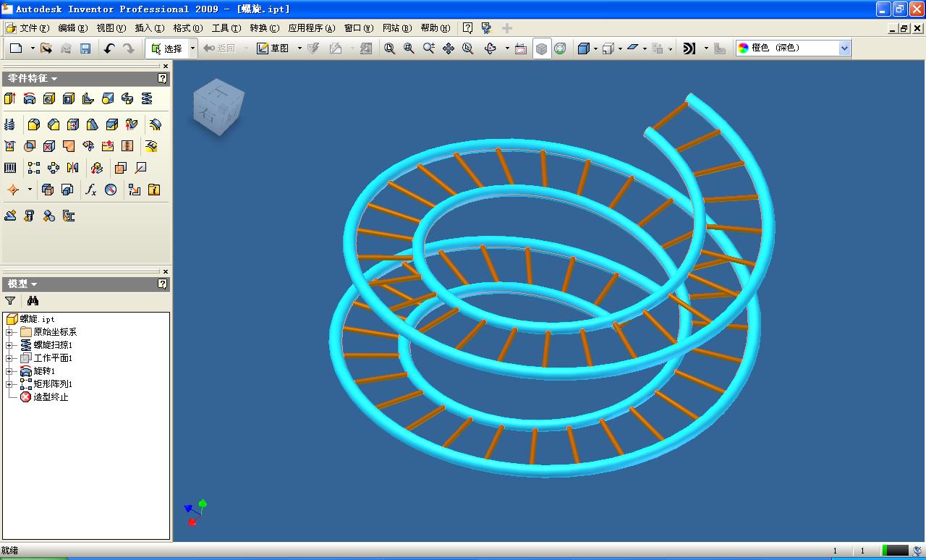Viewport: 926px width, 560px height.
Task: Select 造型终止 end of part marker
Action: pos(45,397)
